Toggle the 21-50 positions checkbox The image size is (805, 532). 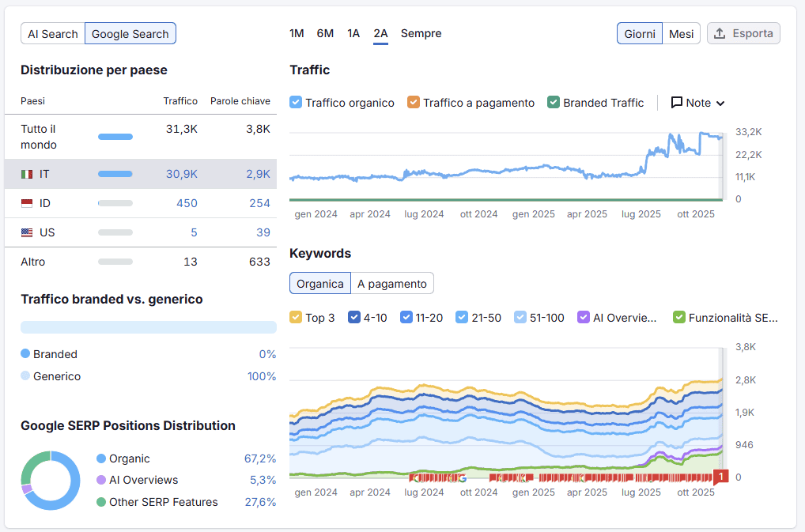(462, 317)
